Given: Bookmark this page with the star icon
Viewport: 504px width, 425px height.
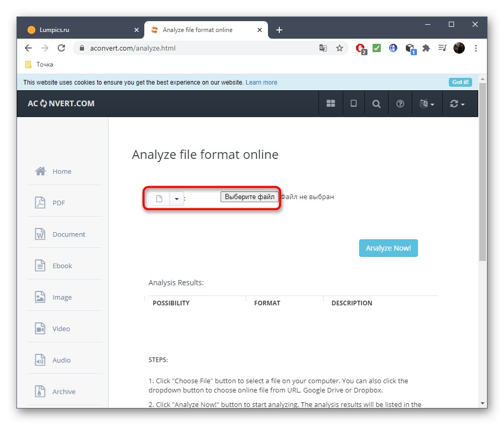Looking at the screenshot, I should [x=340, y=48].
